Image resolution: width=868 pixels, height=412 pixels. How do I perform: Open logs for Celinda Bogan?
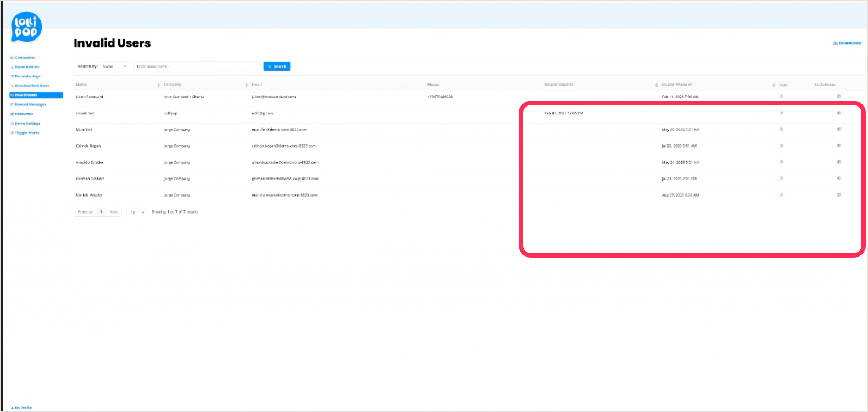[781, 146]
